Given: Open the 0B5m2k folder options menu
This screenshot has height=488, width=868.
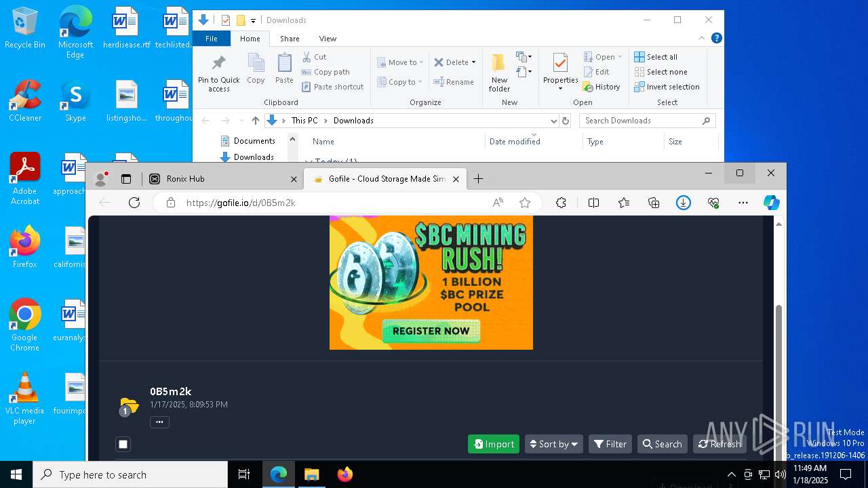Looking at the screenshot, I should point(159,422).
